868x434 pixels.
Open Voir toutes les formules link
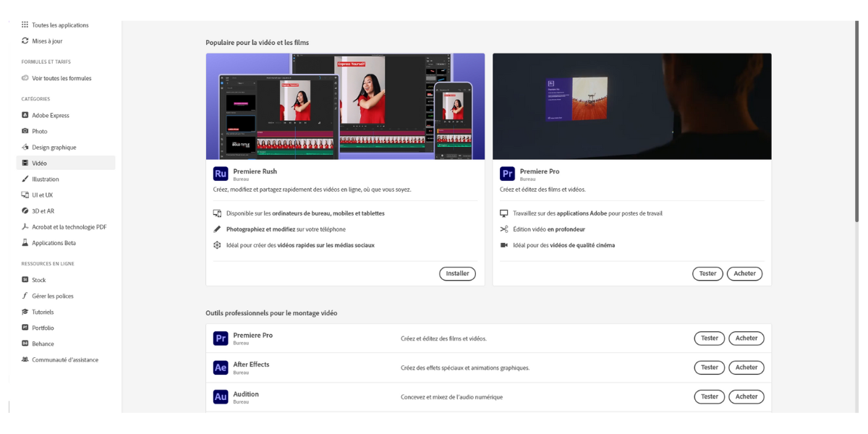(61, 78)
